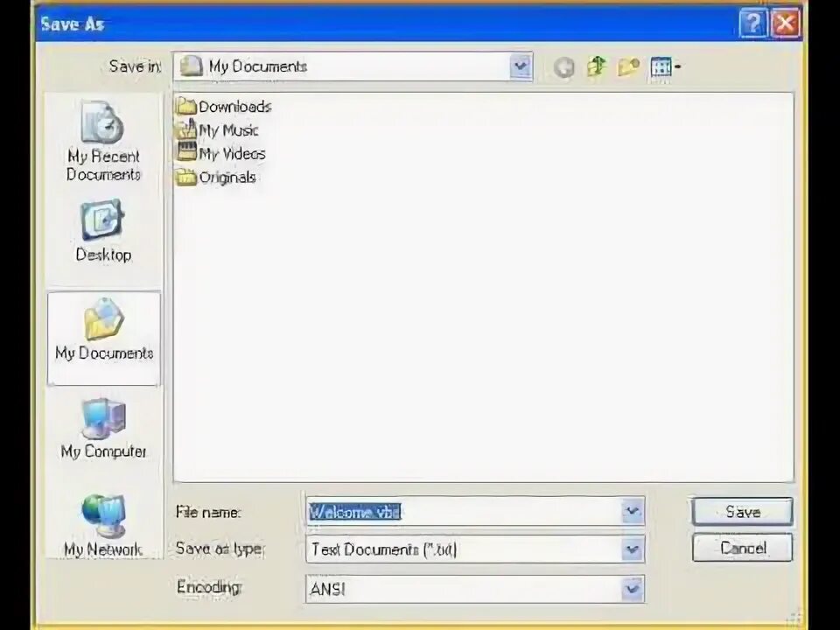Click the Cancel button
This screenshot has height=630, width=840.
(x=742, y=548)
